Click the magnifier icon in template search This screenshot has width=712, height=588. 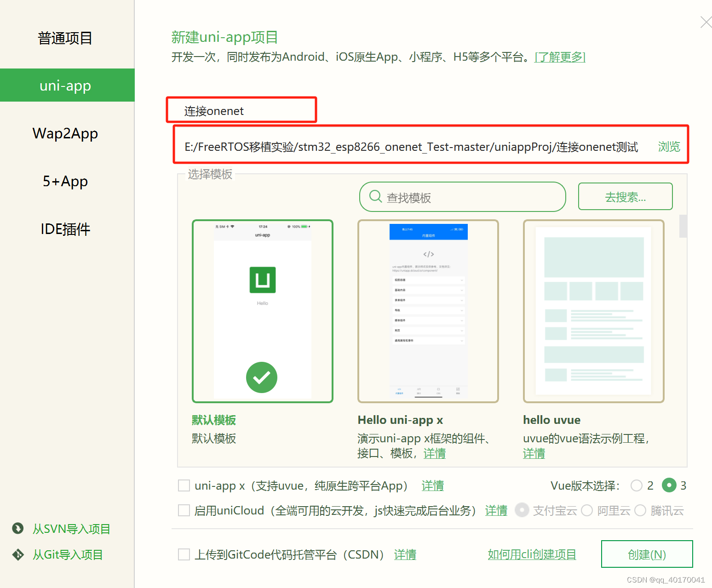[375, 196]
